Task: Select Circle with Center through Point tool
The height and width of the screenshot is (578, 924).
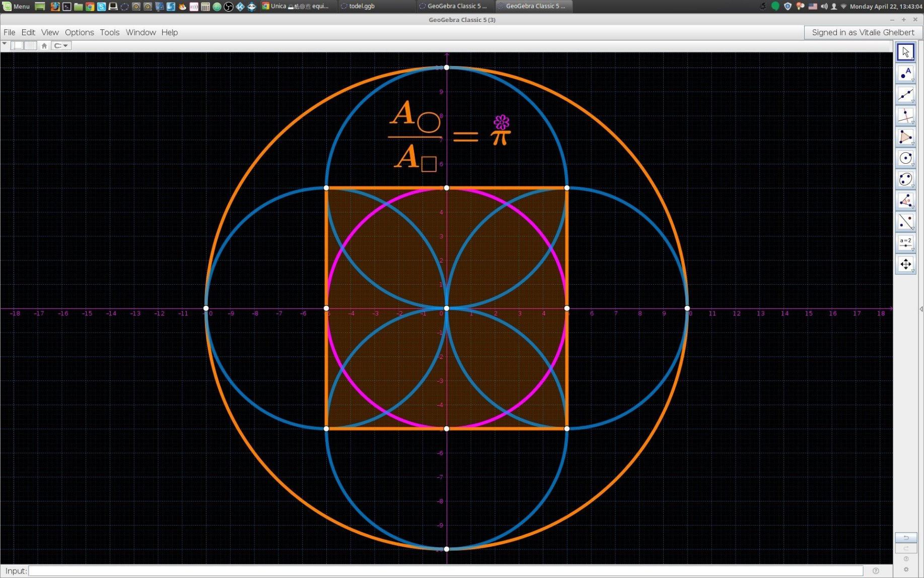Action: pos(905,158)
